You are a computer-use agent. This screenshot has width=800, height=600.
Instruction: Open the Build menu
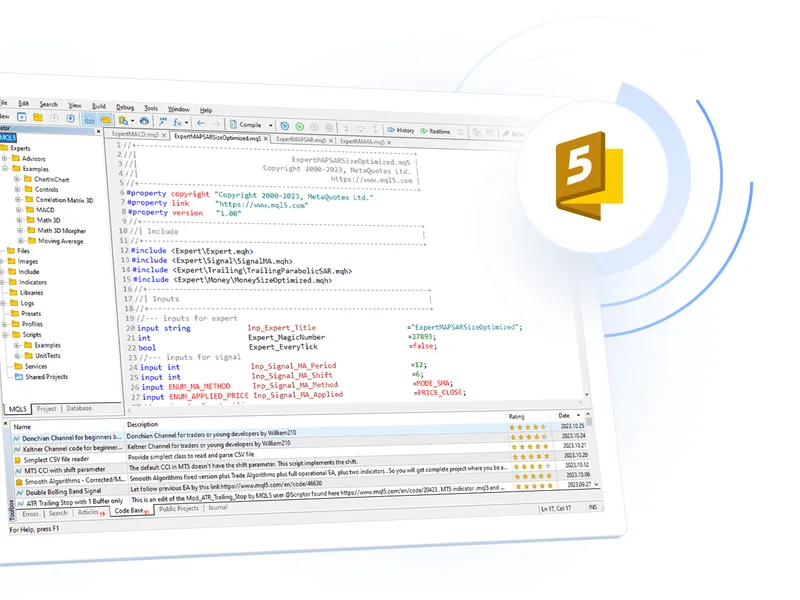tap(98, 106)
